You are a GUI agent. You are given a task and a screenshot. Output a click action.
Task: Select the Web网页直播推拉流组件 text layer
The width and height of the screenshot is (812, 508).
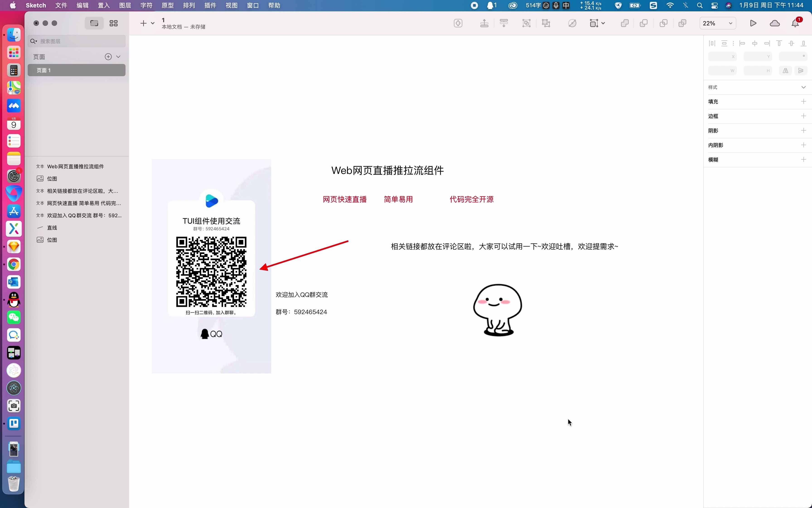[x=77, y=166]
